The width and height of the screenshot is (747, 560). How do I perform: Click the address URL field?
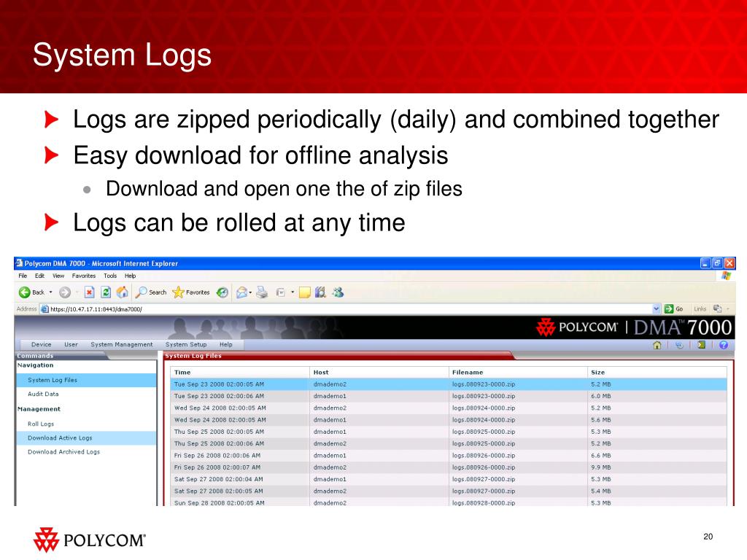350,308
